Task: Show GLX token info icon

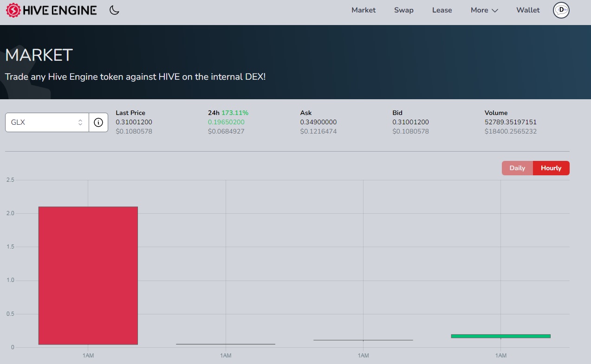Action: [x=98, y=122]
